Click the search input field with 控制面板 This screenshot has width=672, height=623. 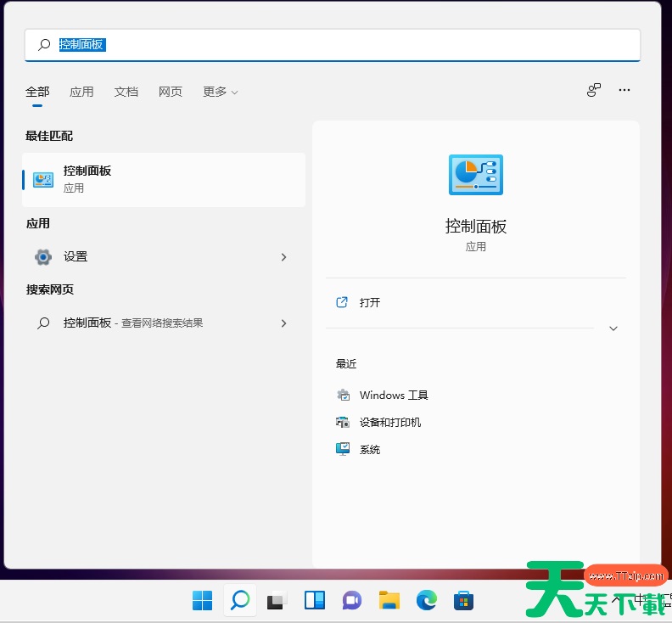(339, 45)
